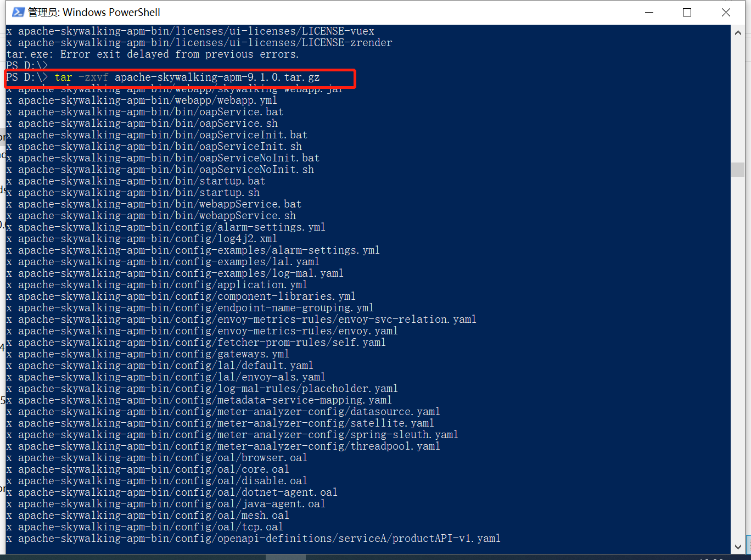The image size is (751, 560).
Task: Click the productAPI-v1.yaml bottom line
Action: pyautogui.click(x=253, y=539)
